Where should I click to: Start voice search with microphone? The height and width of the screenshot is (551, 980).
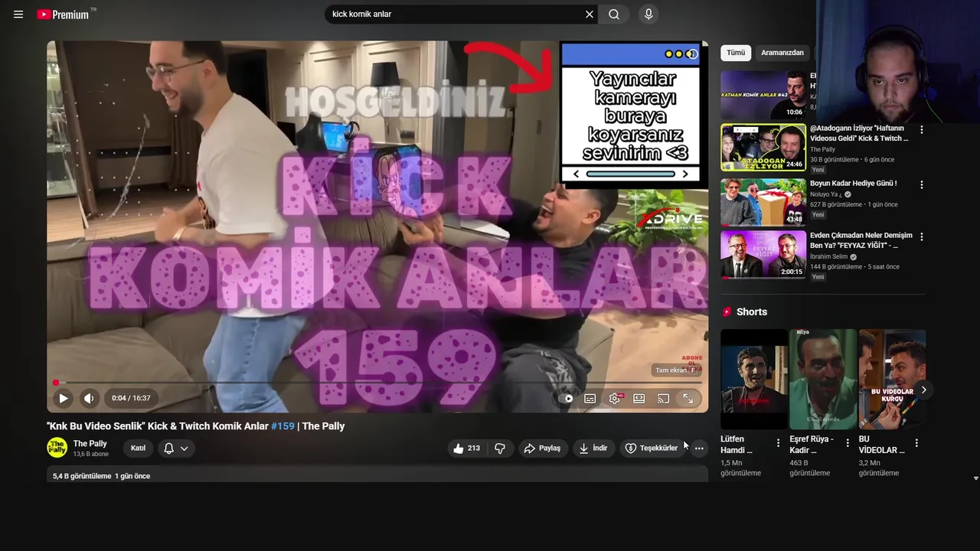(648, 15)
